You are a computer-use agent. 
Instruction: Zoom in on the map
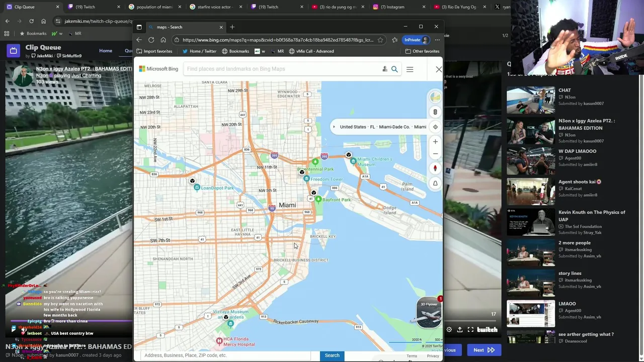(x=435, y=142)
